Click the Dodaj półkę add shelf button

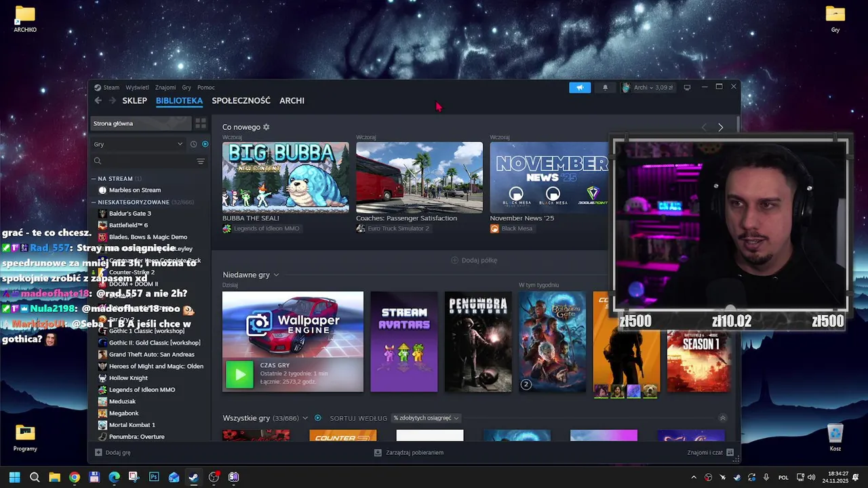click(x=474, y=260)
